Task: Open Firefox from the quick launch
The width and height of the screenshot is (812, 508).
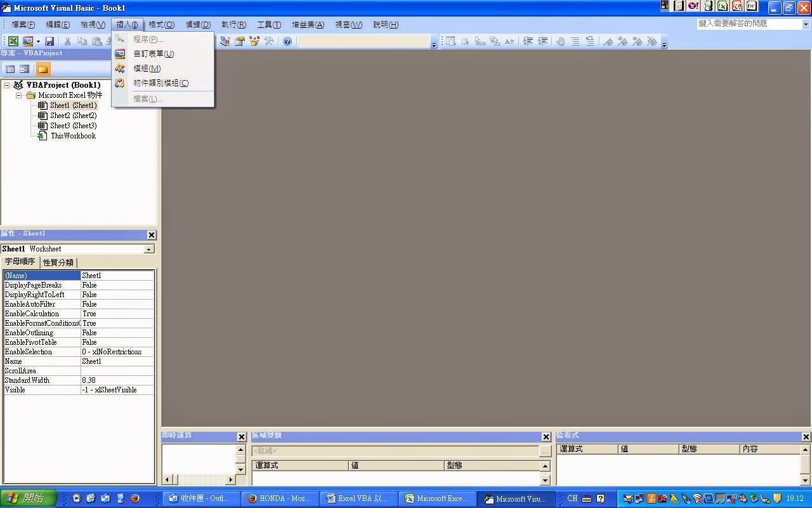Action: (x=134, y=498)
